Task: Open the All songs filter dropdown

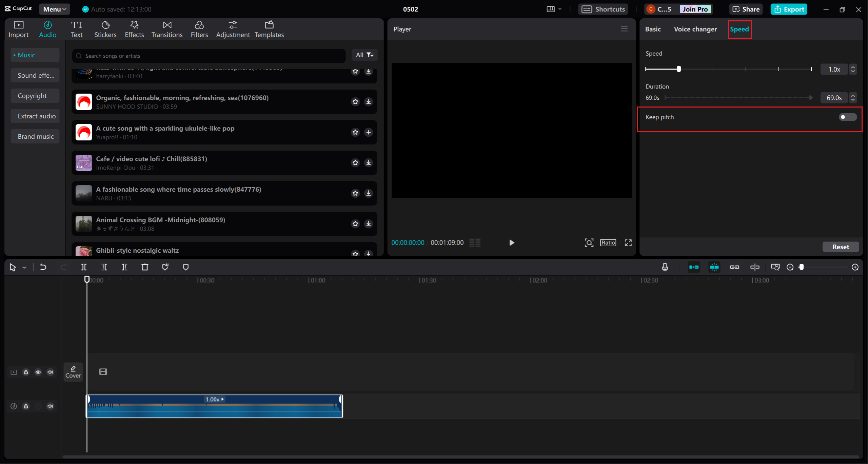Action: click(x=364, y=55)
